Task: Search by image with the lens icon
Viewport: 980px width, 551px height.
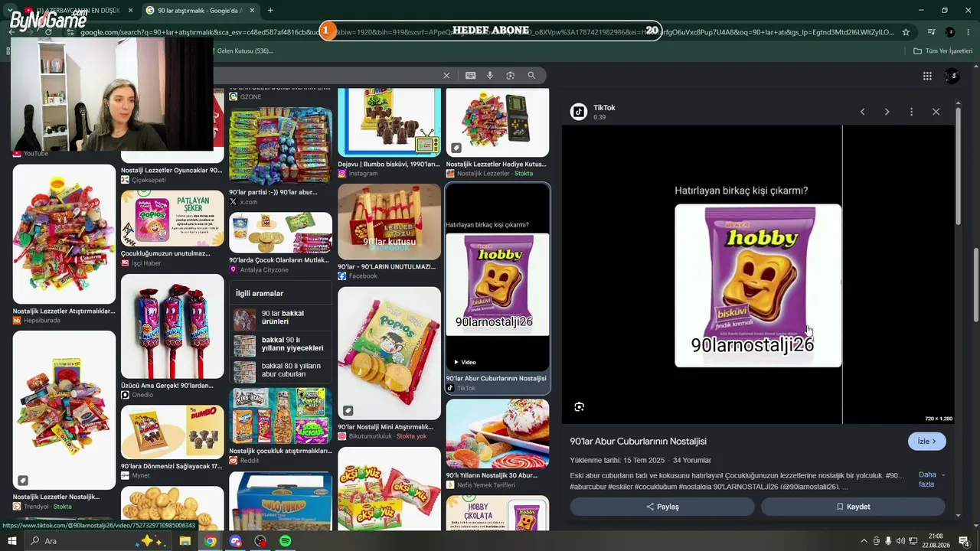Action: (x=510, y=76)
